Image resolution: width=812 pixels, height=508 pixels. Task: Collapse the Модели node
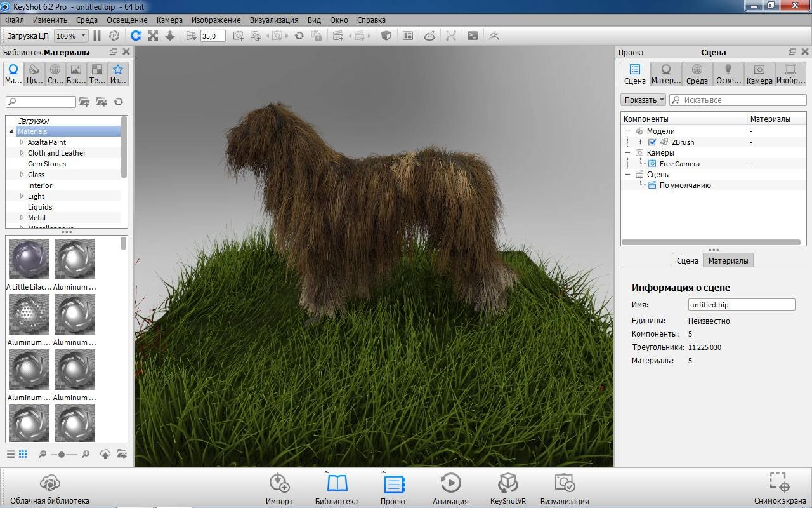(x=627, y=131)
